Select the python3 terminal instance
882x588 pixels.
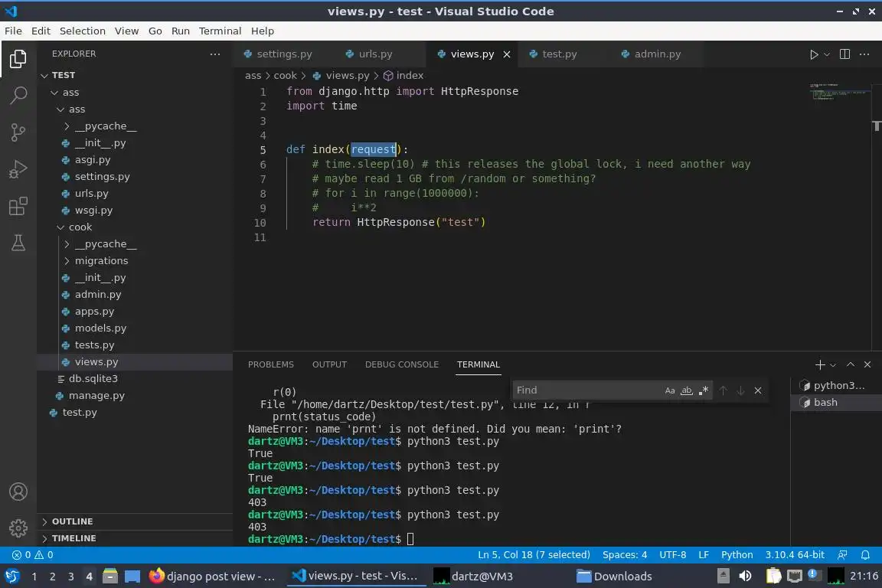click(836, 385)
